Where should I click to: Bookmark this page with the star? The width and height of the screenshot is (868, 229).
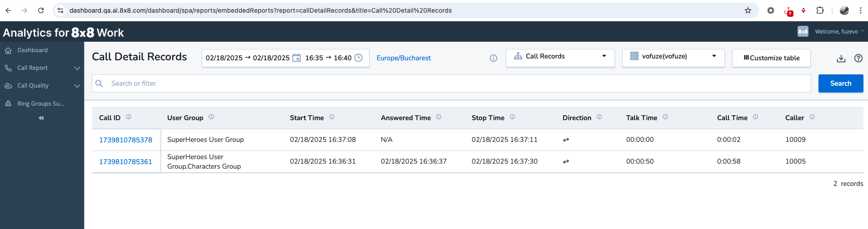pyautogui.click(x=748, y=10)
